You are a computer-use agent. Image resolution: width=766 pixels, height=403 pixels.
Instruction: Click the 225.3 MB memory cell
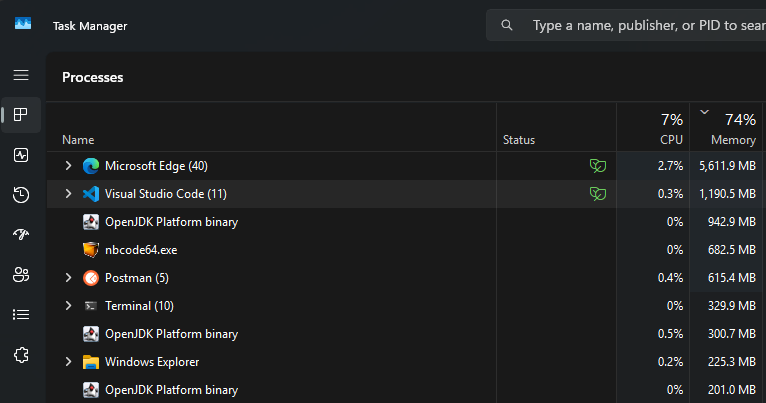pyautogui.click(x=732, y=362)
